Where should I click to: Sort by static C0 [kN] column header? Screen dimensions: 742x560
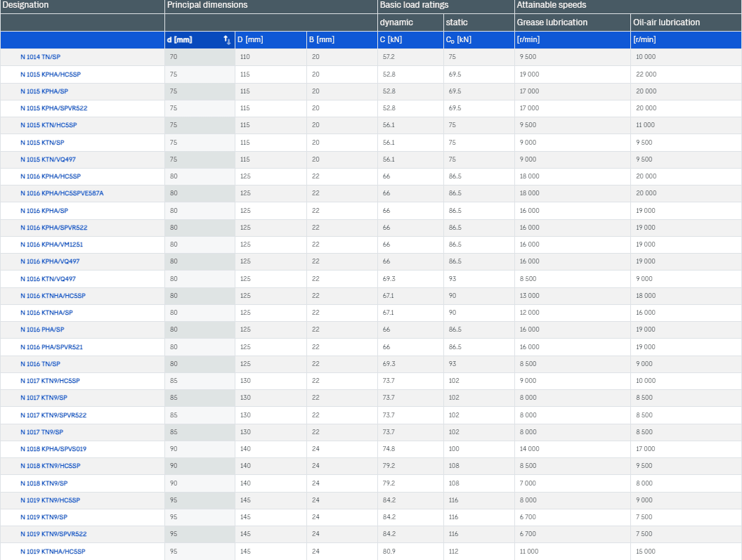[458, 40]
